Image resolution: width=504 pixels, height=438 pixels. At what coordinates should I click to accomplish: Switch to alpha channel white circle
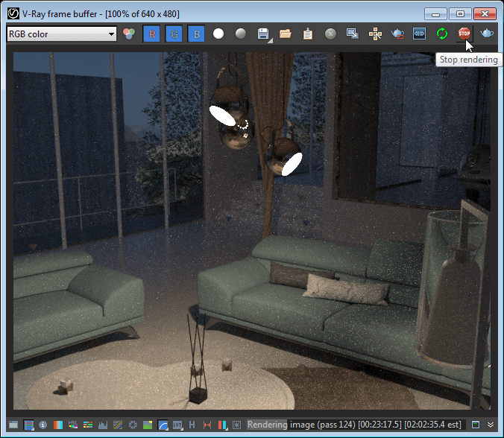click(218, 34)
